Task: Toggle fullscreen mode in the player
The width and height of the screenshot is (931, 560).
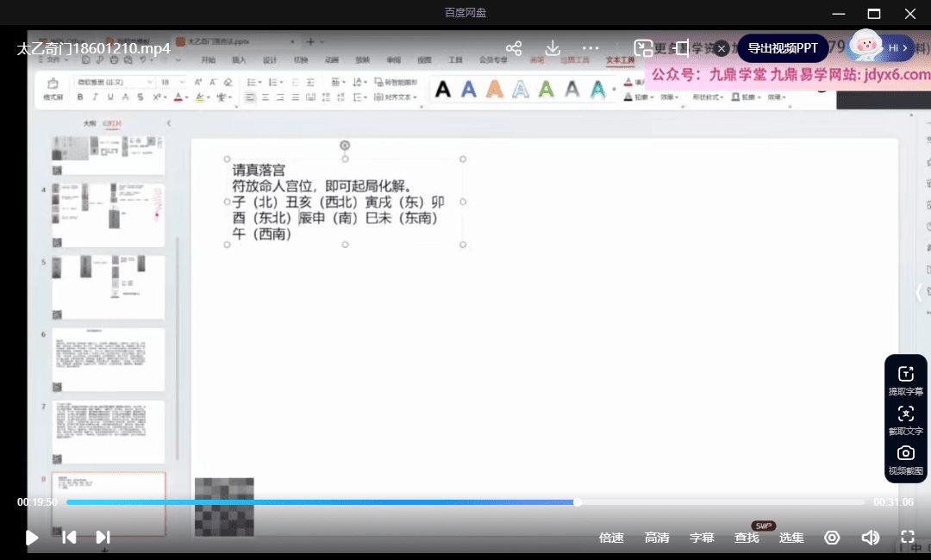Action: point(908,538)
